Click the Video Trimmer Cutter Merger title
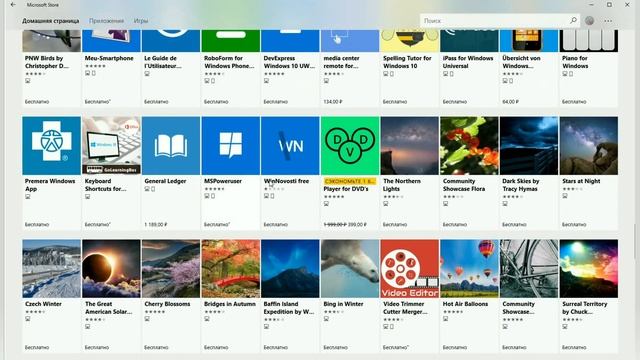Screen dimensions: 640x360 [x=405, y=308]
